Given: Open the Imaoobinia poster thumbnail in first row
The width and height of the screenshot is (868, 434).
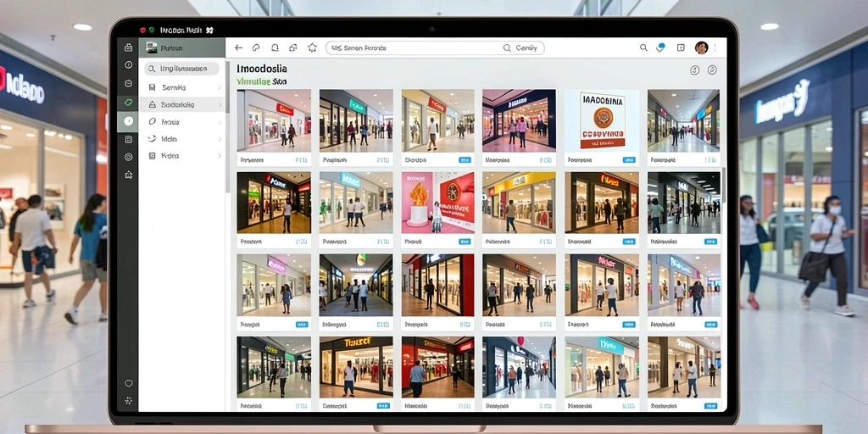Looking at the screenshot, I should tap(601, 120).
